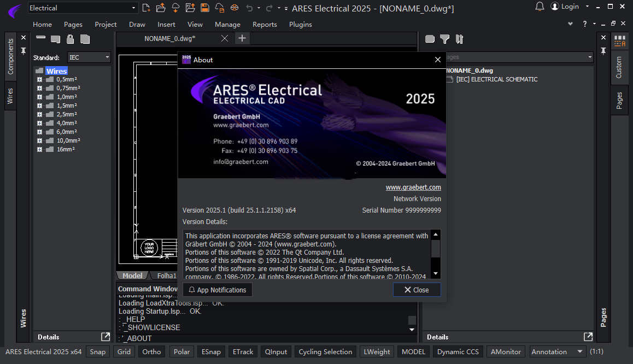Click the orange grid icon at top right
Image resolution: width=633 pixels, height=364 pixels.
pos(620,41)
